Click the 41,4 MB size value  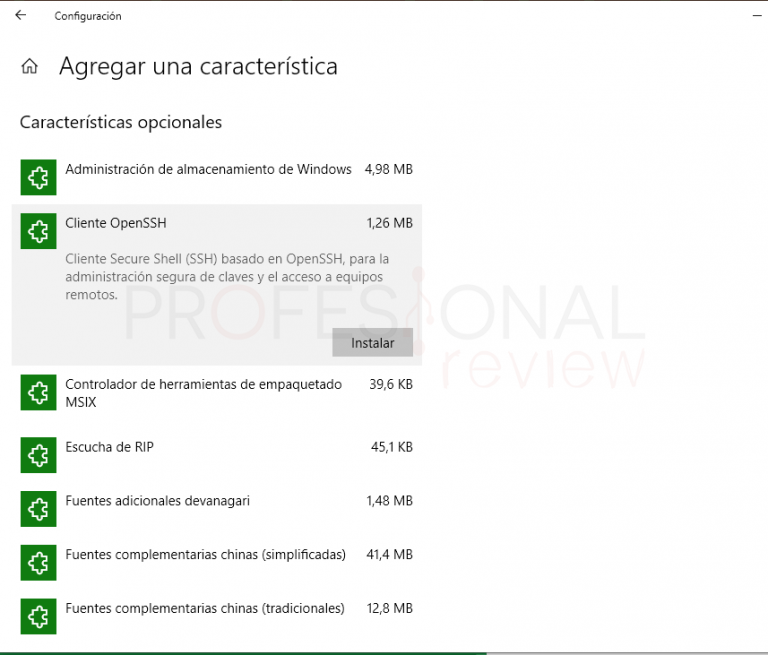click(x=389, y=555)
